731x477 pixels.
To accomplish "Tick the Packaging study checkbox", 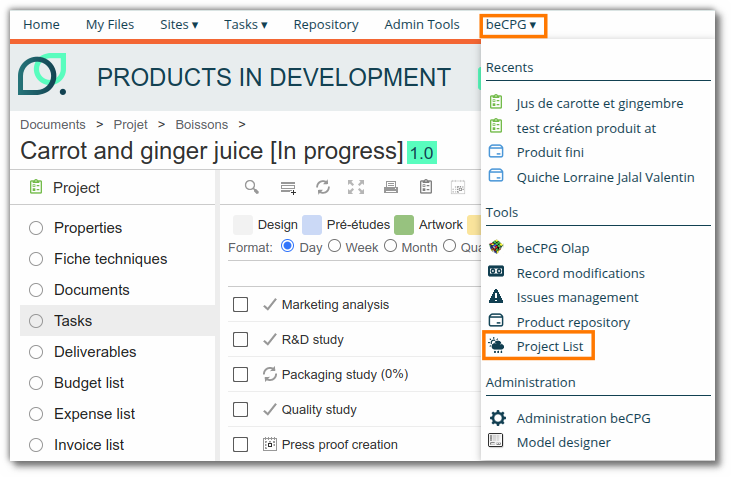I will point(240,374).
